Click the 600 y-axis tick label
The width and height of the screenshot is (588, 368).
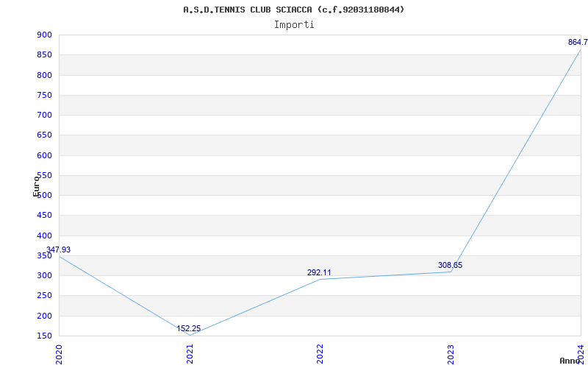pyautogui.click(x=44, y=155)
